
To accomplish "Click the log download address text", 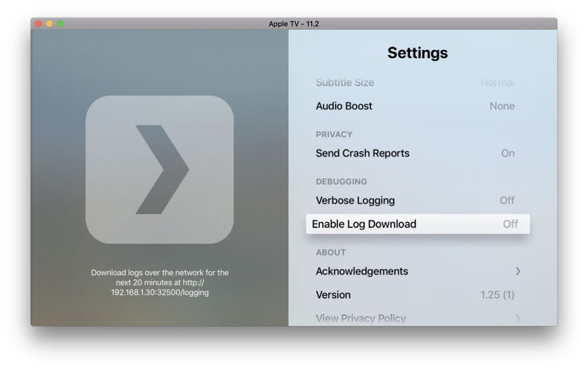I will pos(160,282).
